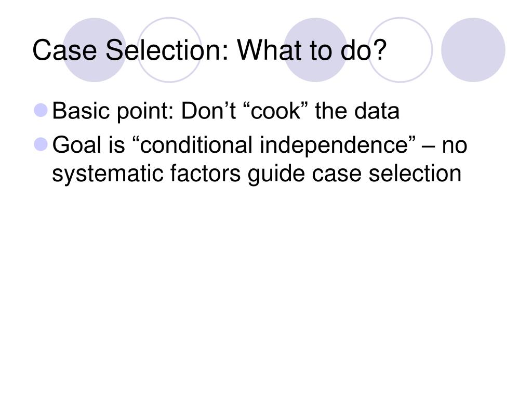
Task: Click the words "the data"
Action: (x=357, y=111)
